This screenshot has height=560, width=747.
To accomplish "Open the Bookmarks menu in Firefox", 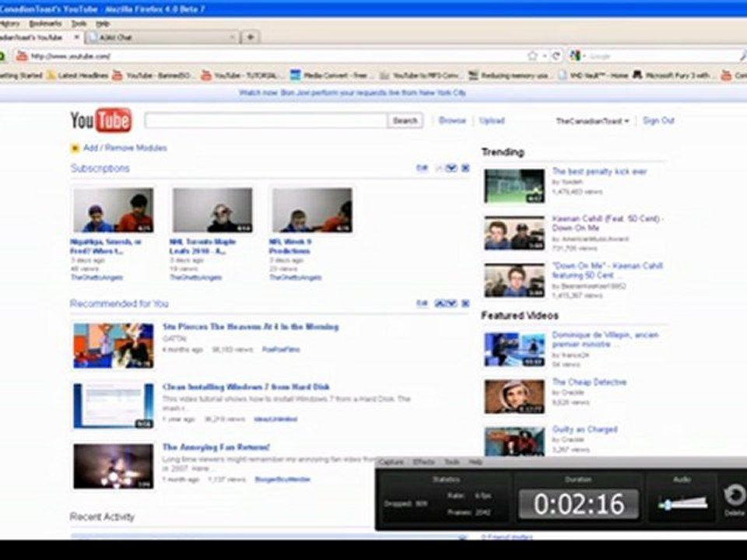I will point(45,23).
